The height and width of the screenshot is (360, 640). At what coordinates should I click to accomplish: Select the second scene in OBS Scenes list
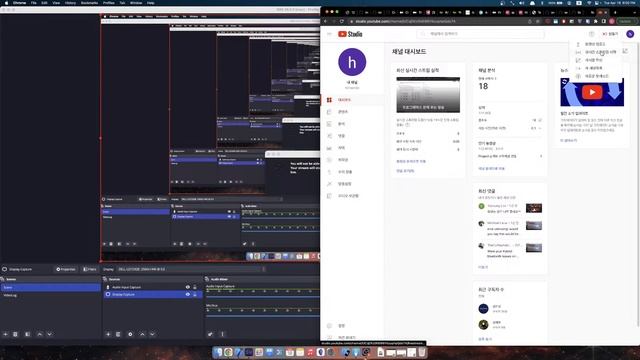click(x=50, y=295)
